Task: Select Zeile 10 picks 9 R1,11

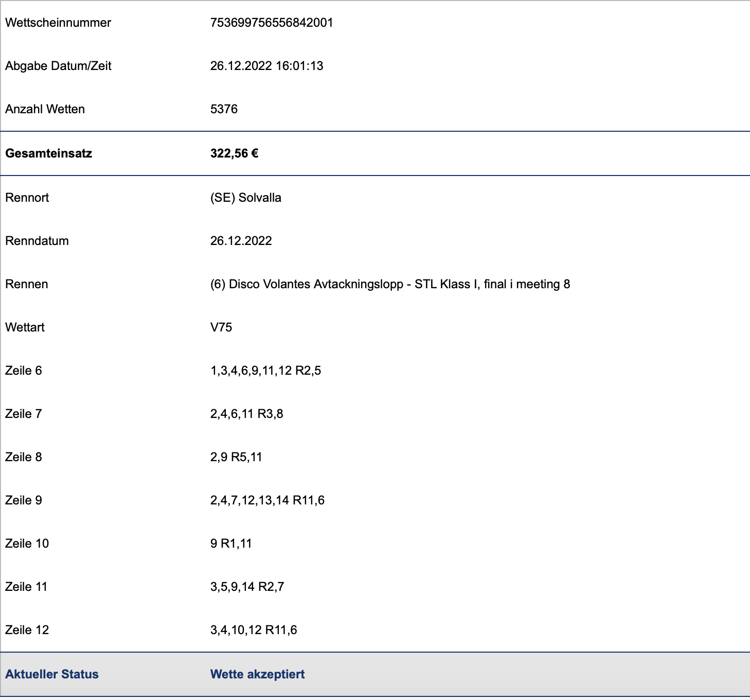Action: tap(231, 544)
